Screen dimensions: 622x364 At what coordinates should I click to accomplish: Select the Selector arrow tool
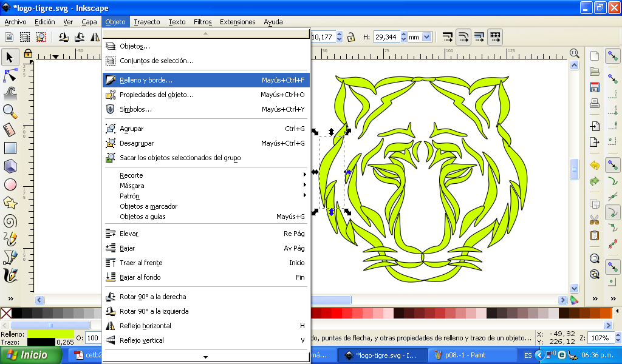tap(10, 58)
